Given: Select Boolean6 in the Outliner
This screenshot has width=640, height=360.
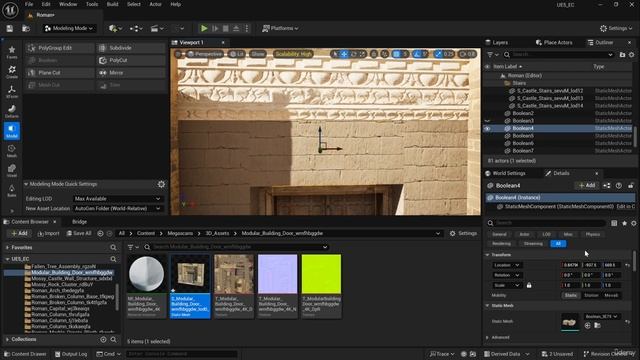Looking at the screenshot, I should pyautogui.click(x=523, y=143).
